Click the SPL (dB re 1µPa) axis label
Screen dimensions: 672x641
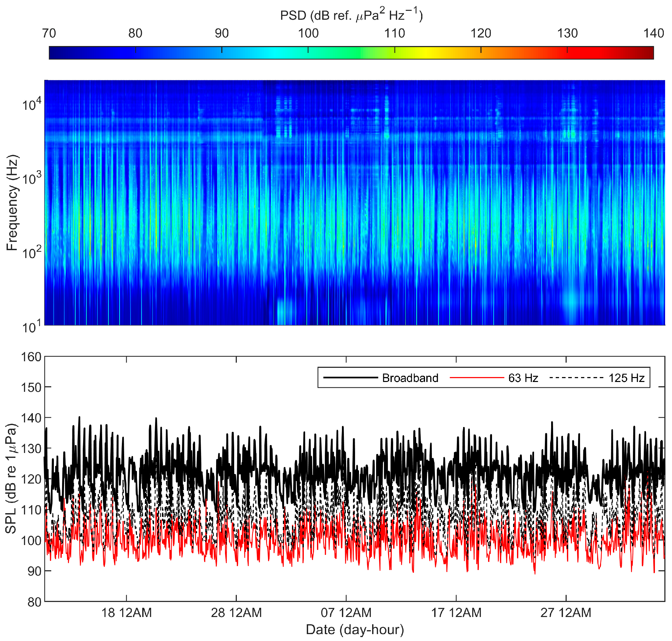click(11, 478)
